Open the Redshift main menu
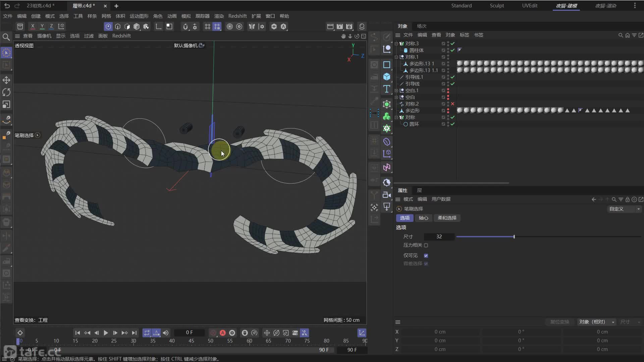Image resolution: width=644 pixels, height=362 pixels. pyautogui.click(x=237, y=16)
